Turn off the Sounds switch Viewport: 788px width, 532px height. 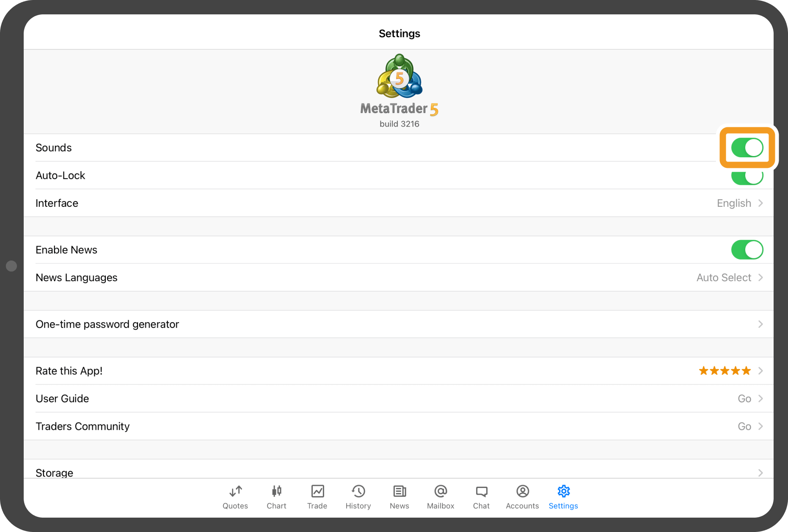[747, 148]
